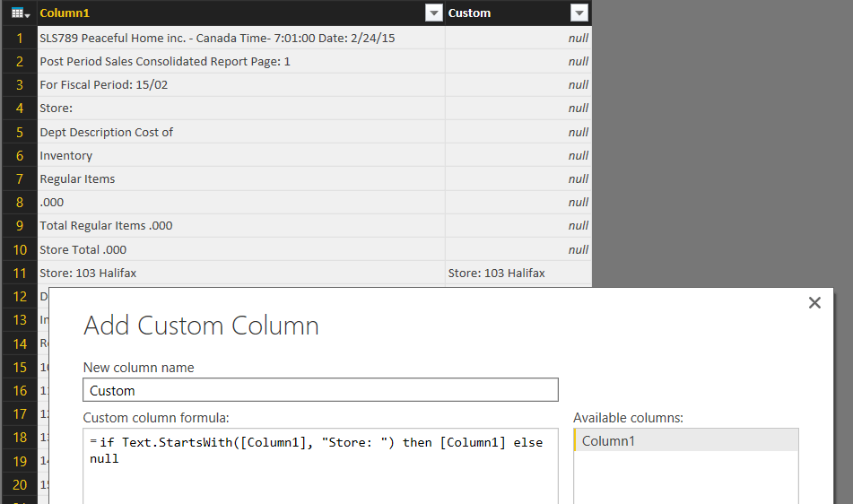Open the Column1 filter dropdown arrow
The image size is (853, 504).
(434, 13)
